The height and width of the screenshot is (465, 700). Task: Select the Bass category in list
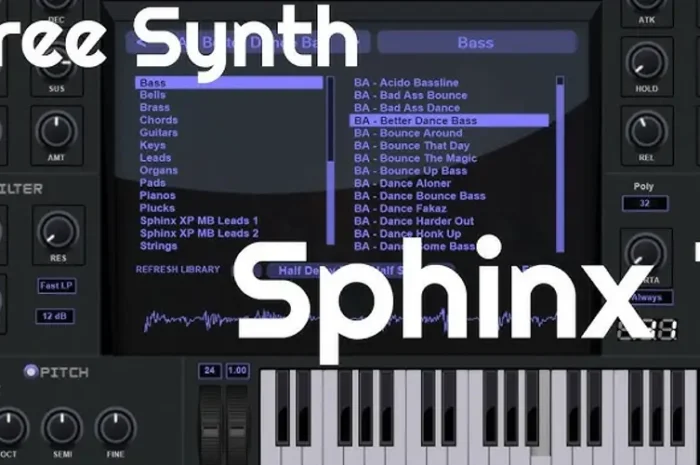point(229,83)
